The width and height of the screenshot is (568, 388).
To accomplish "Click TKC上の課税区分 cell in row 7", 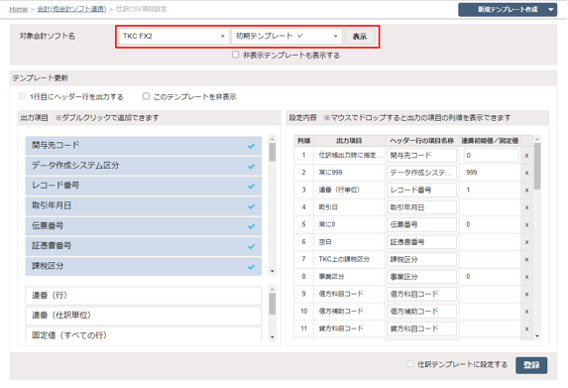I will [344, 259].
